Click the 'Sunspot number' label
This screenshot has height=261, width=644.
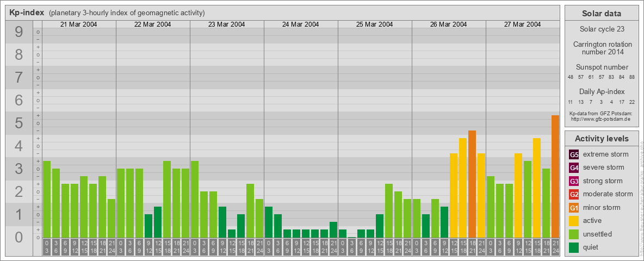pyautogui.click(x=602, y=67)
